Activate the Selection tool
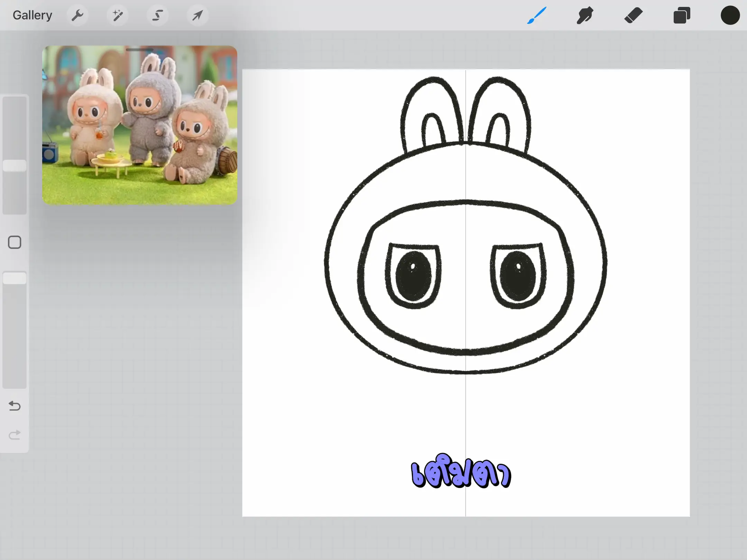Image resolution: width=747 pixels, height=560 pixels. pyautogui.click(x=158, y=15)
